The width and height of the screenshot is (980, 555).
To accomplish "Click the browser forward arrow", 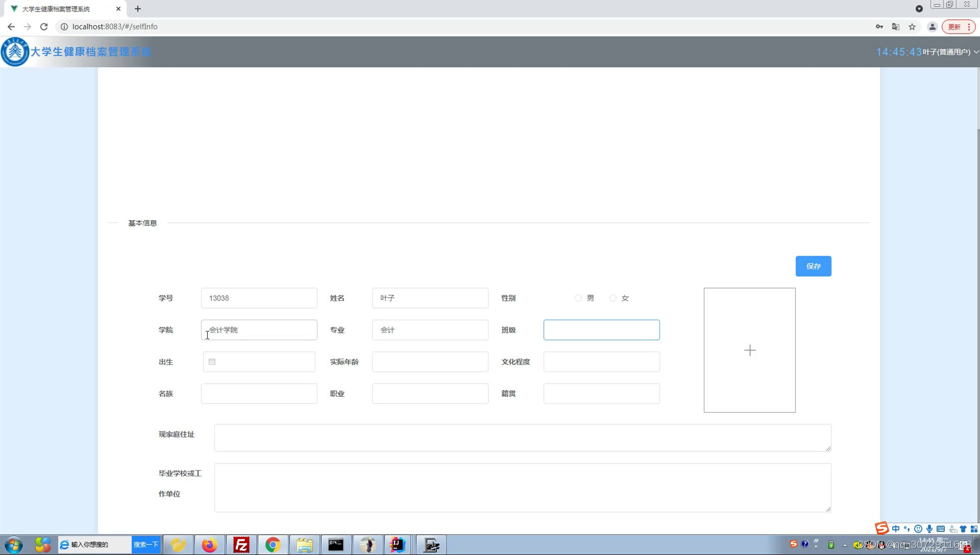I will tap(28, 27).
